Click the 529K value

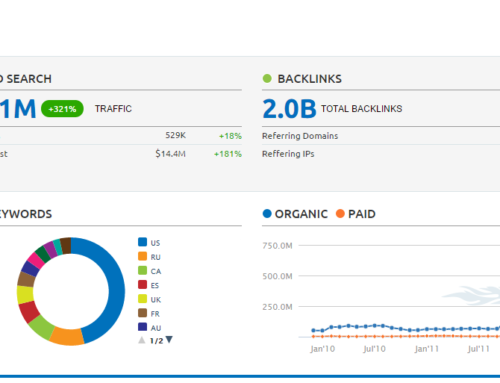pyautogui.click(x=176, y=135)
